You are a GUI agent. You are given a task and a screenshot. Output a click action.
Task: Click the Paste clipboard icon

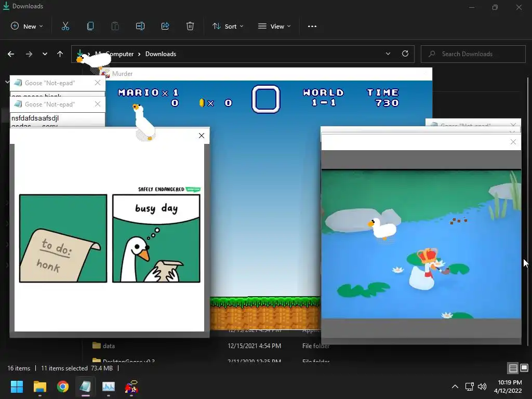(115, 26)
